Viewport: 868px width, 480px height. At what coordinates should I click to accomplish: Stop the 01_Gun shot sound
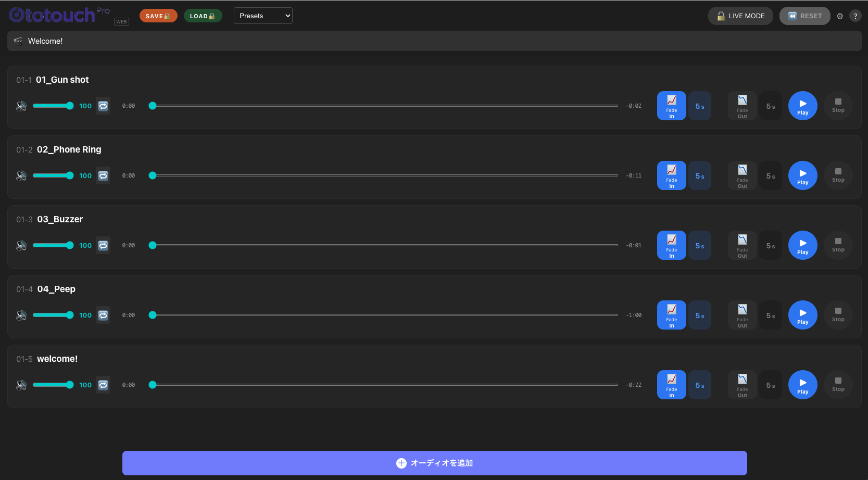[838, 106]
